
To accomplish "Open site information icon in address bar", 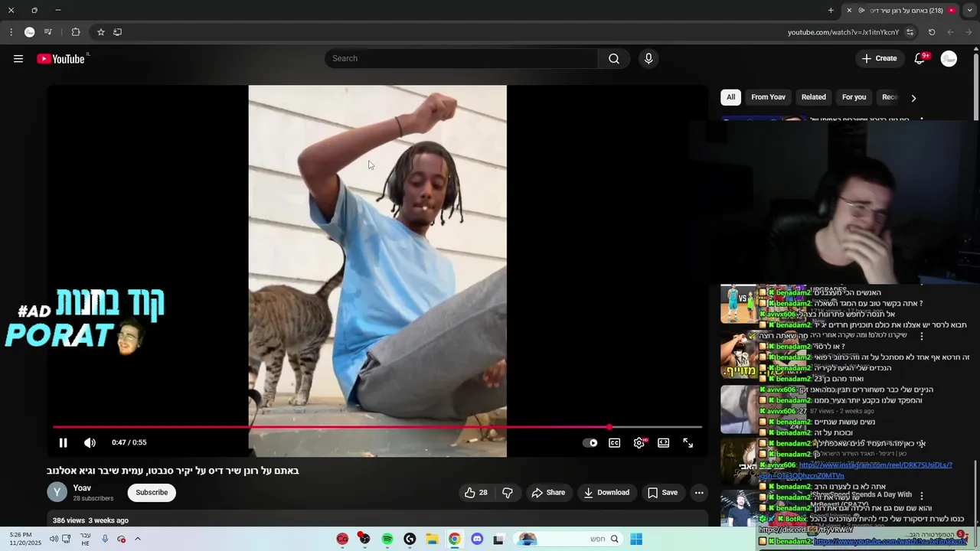I will coord(910,32).
